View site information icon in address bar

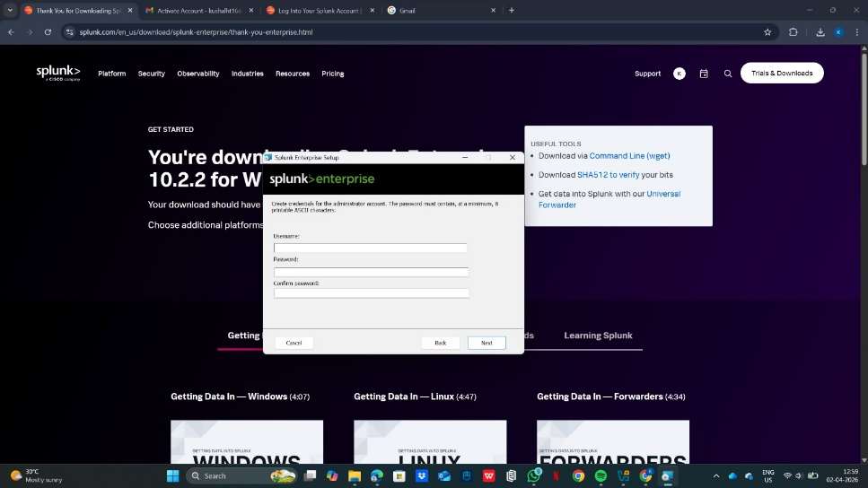click(69, 32)
